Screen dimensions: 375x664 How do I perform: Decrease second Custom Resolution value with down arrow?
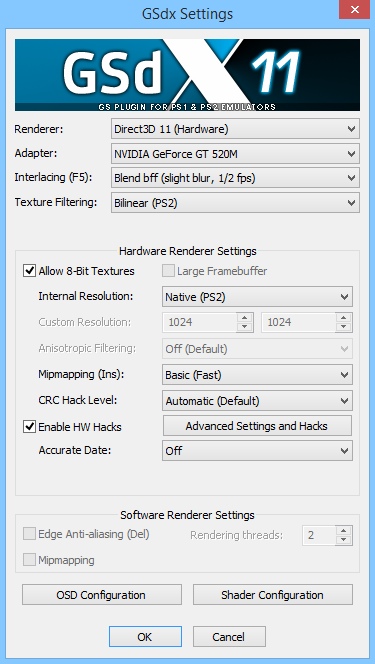point(344,327)
